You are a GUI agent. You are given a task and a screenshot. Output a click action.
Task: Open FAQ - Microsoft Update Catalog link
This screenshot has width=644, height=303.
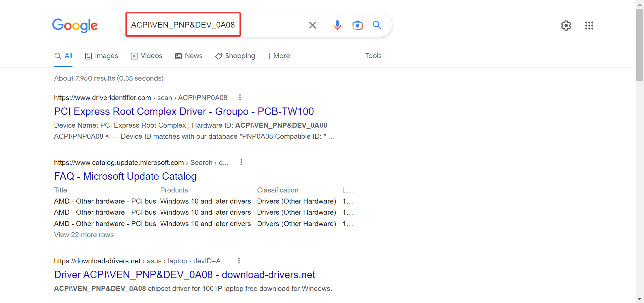click(125, 176)
